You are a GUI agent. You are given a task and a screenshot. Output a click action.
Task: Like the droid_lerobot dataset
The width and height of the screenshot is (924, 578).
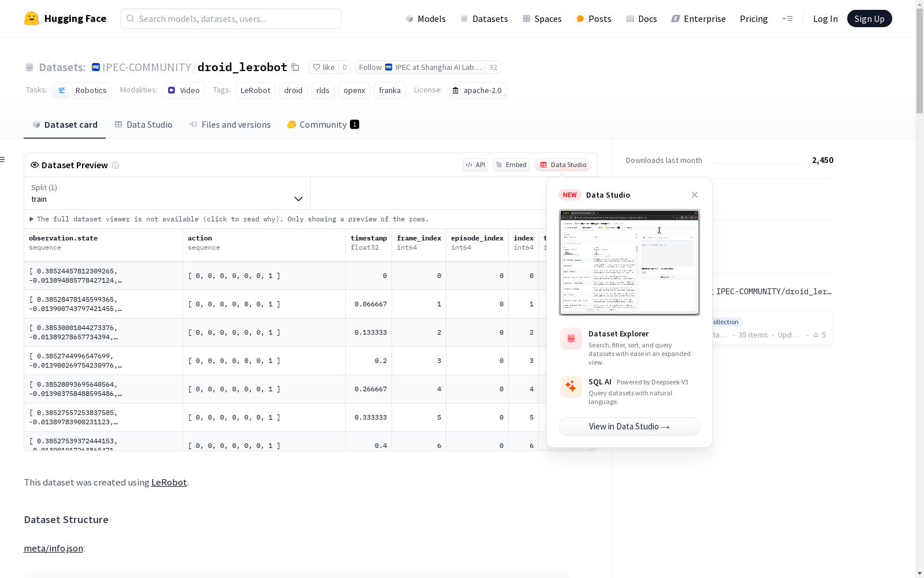[x=323, y=67]
